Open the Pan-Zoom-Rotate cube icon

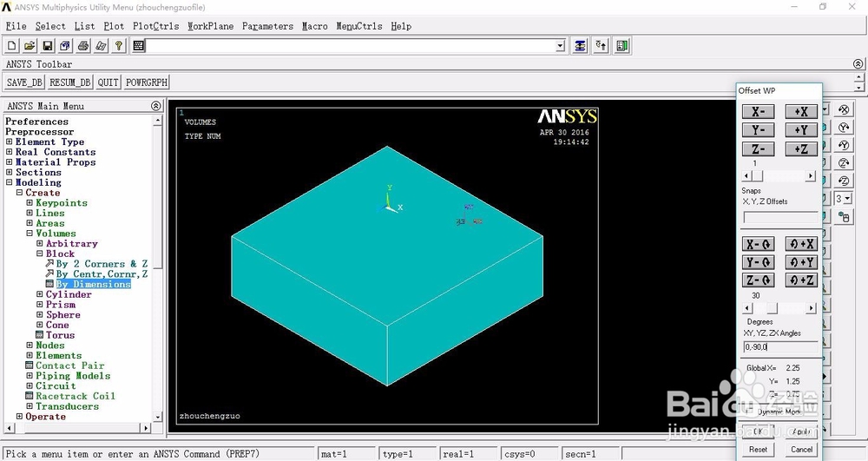pos(65,46)
